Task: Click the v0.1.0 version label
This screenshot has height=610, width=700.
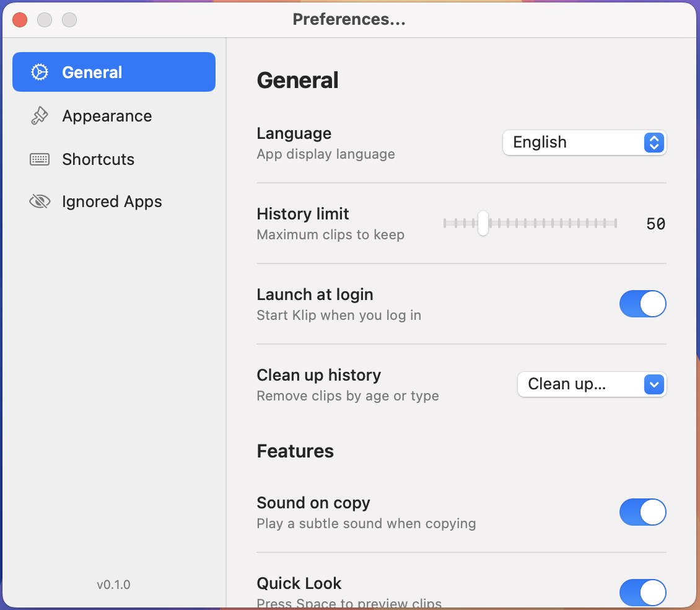Action: tap(113, 585)
